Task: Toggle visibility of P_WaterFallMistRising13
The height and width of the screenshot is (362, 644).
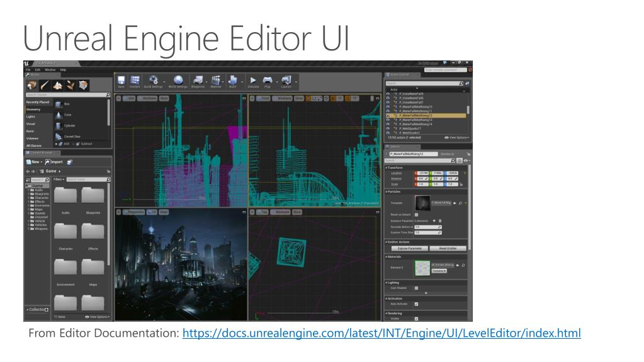Action: coord(388,120)
